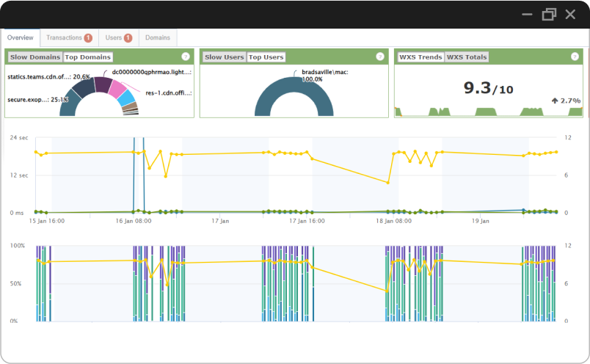This screenshot has width=590, height=364.
Task: Restore the window using title bar icon
Action: [549, 15]
